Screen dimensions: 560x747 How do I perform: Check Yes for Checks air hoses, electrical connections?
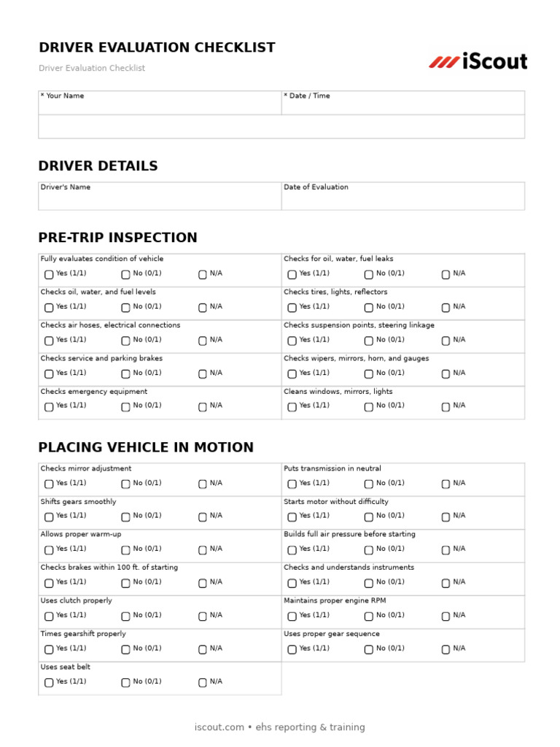point(49,341)
